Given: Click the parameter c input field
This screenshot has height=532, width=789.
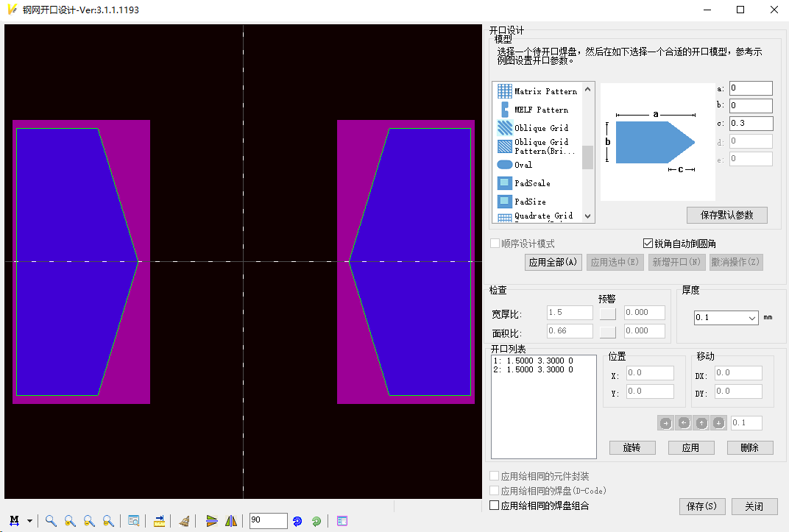Looking at the screenshot, I should pos(750,124).
